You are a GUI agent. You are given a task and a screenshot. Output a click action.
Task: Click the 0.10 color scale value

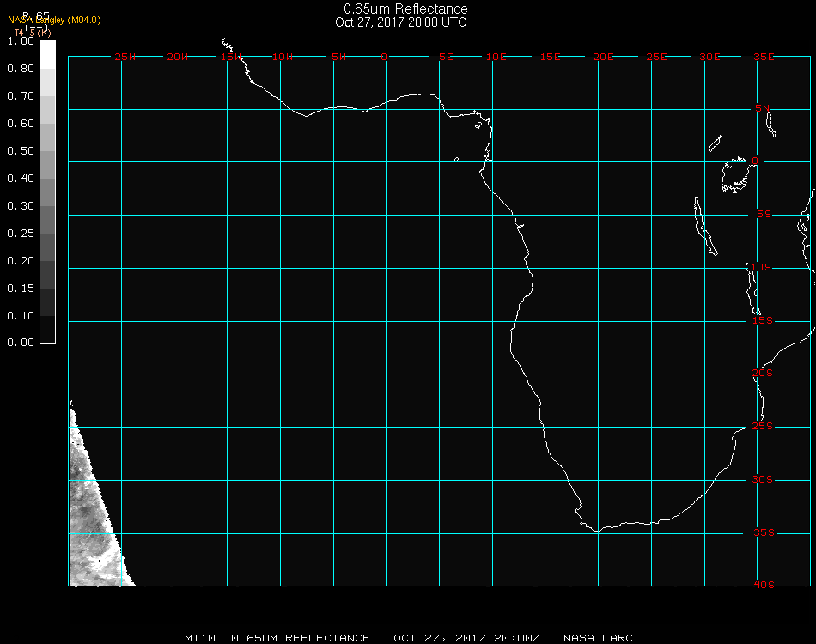(21, 316)
